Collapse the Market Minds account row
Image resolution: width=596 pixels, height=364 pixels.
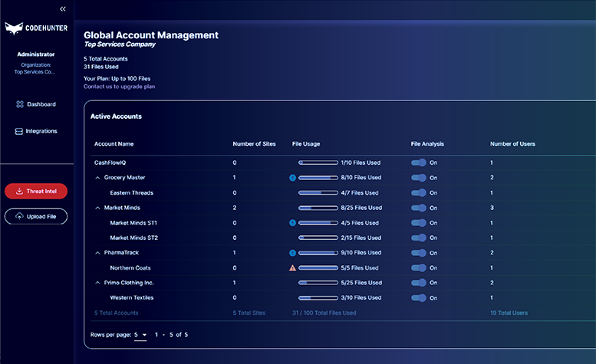97,208
